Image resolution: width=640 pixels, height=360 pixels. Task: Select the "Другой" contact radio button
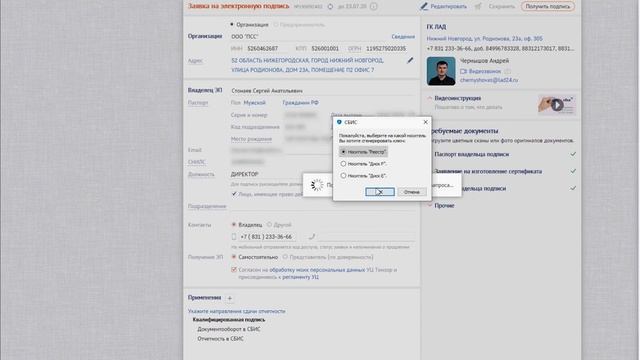(x=269, y=225)
